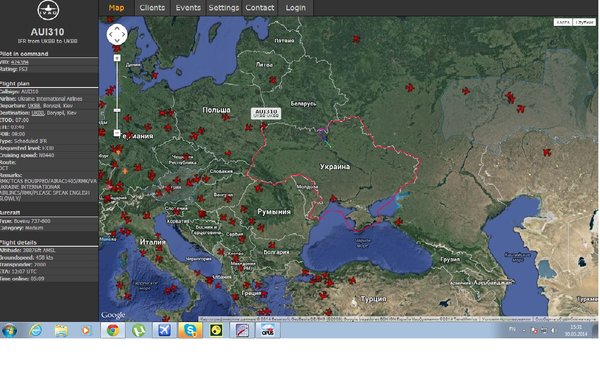The width and height of the screenshot is (600, 375).
Task: Click the 'Aircraft' section header
Action: point(10,212)
